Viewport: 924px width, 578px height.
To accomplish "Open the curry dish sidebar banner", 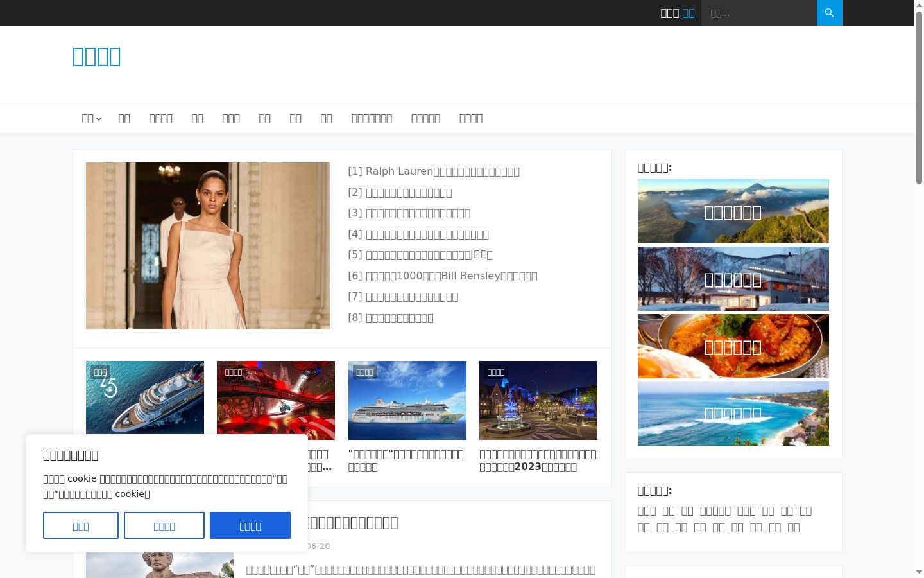I will pyautogui.click(x=733, y=346).
